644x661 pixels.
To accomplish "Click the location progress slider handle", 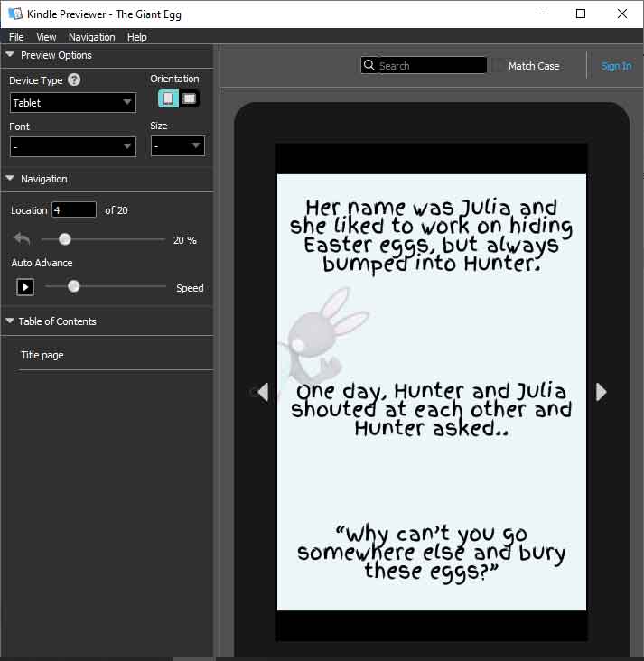I will point(64,239).
